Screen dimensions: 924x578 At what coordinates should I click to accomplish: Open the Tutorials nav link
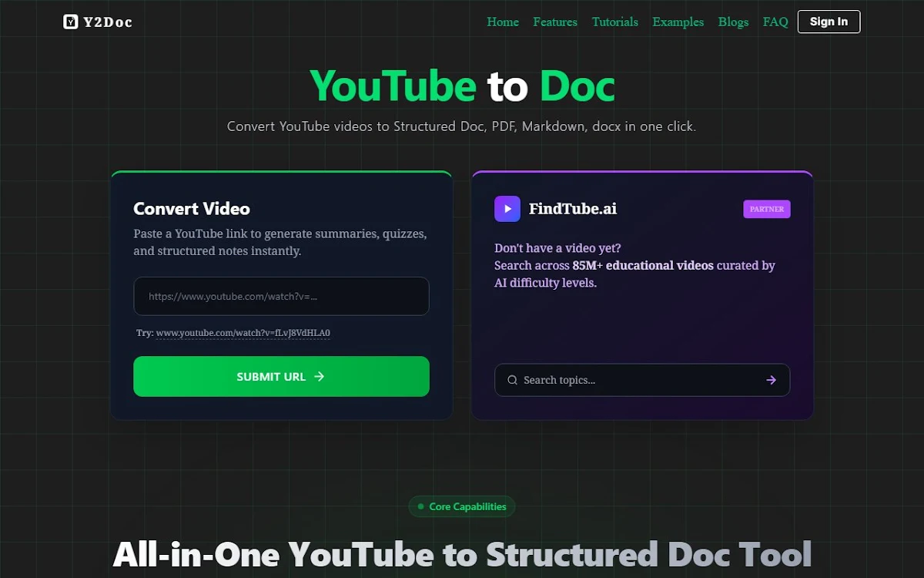(x=615, y=22)
